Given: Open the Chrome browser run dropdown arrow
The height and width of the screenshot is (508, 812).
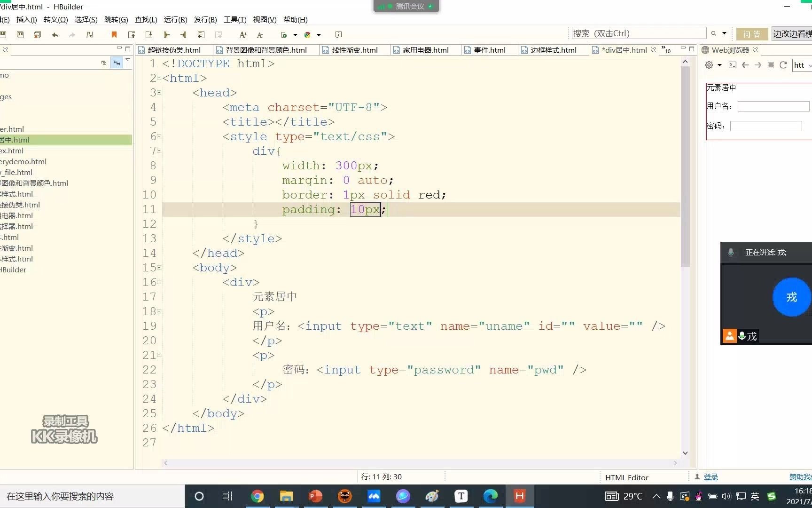Looking at the screenshot, I should [x=319, y=35].
